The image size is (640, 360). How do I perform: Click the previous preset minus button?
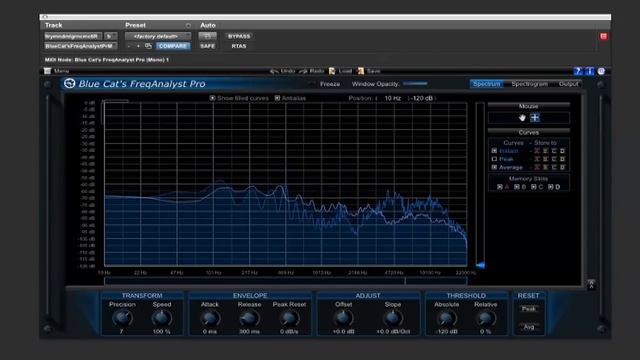(x=129, y=46)
